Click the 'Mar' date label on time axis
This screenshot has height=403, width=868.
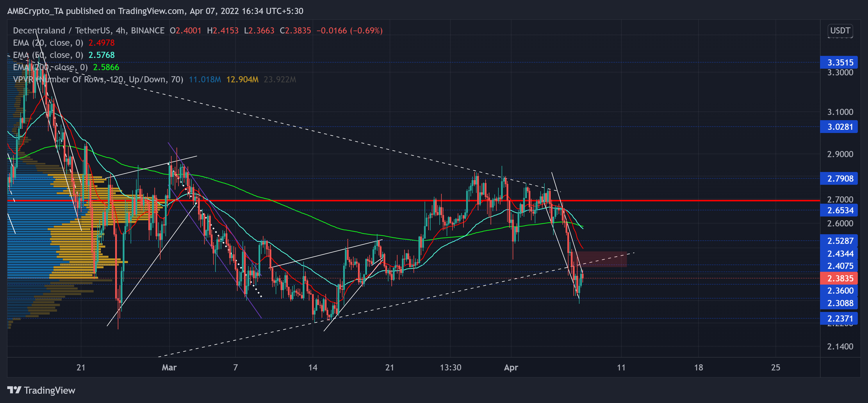(x=169, y=367)
